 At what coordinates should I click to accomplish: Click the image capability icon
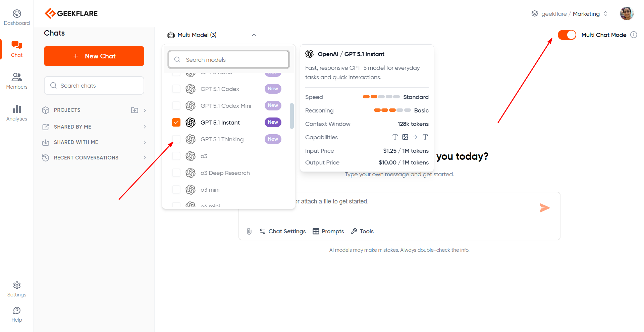point(405,137)
